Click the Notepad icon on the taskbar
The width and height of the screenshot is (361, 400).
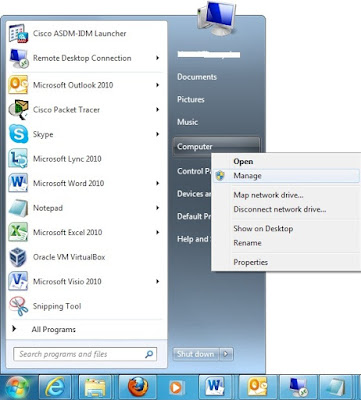pos(337,387)
